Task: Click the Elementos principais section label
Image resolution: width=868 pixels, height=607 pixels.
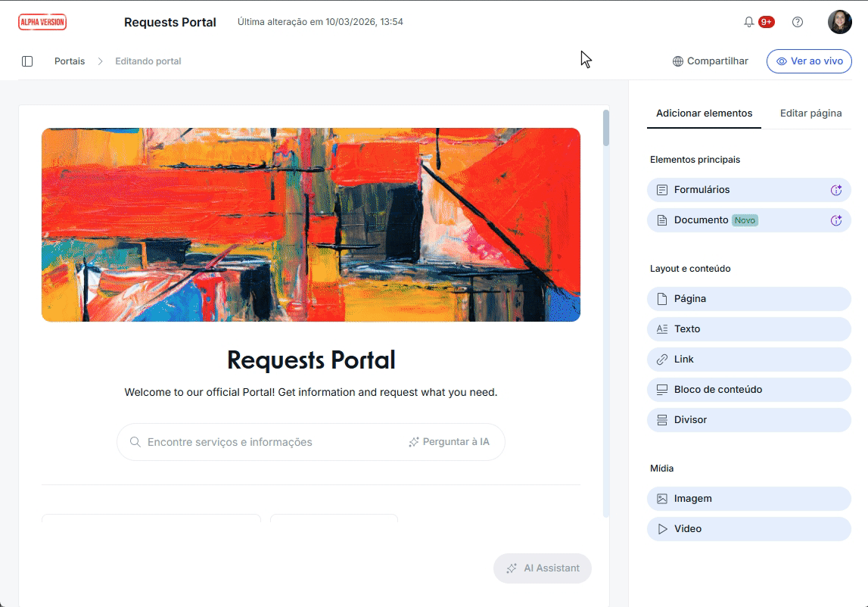Action: pyautogui.click(x=695, y=160)
